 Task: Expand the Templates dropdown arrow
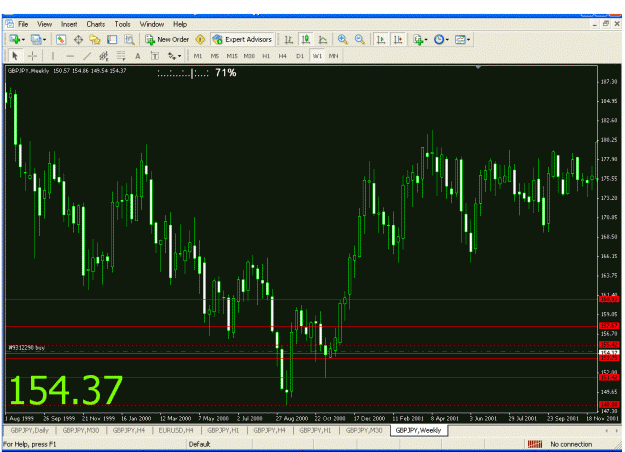point(468,39)
